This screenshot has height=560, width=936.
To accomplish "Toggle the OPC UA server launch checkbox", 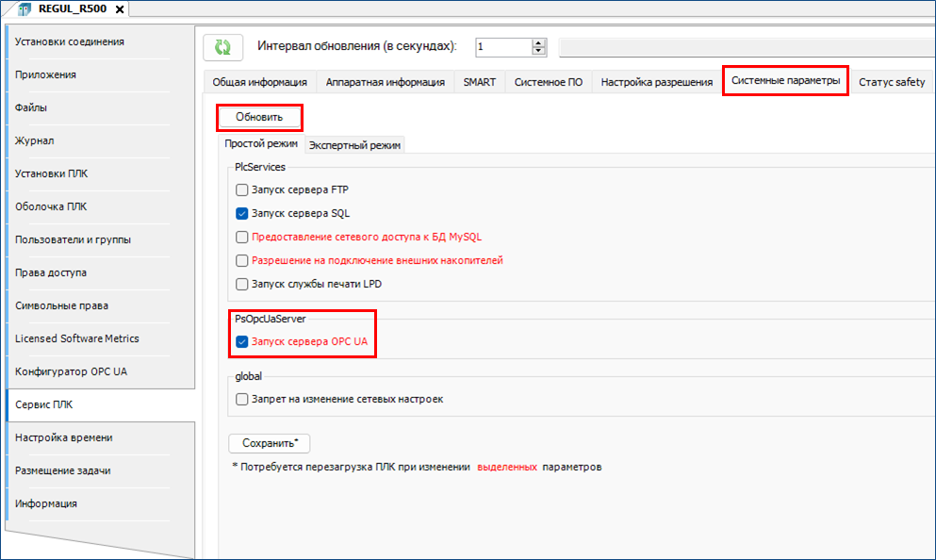I will point(242,342).
